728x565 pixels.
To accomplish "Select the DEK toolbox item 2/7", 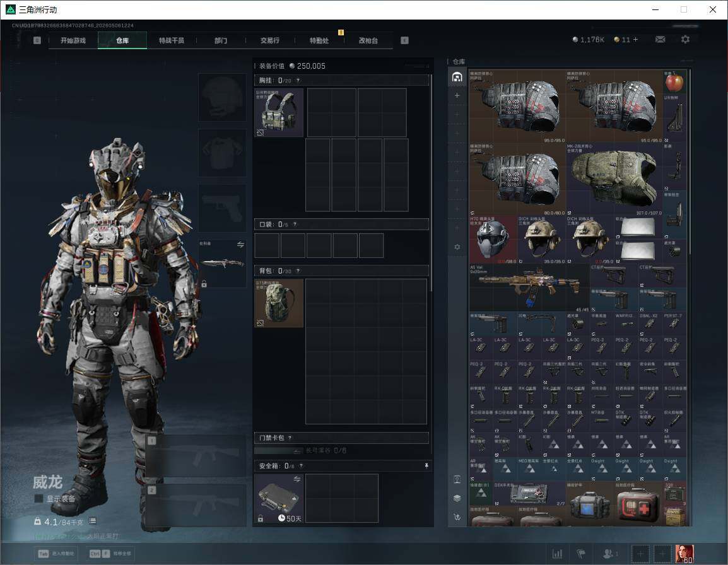I will pyautogui.click(x=529, y=493).
